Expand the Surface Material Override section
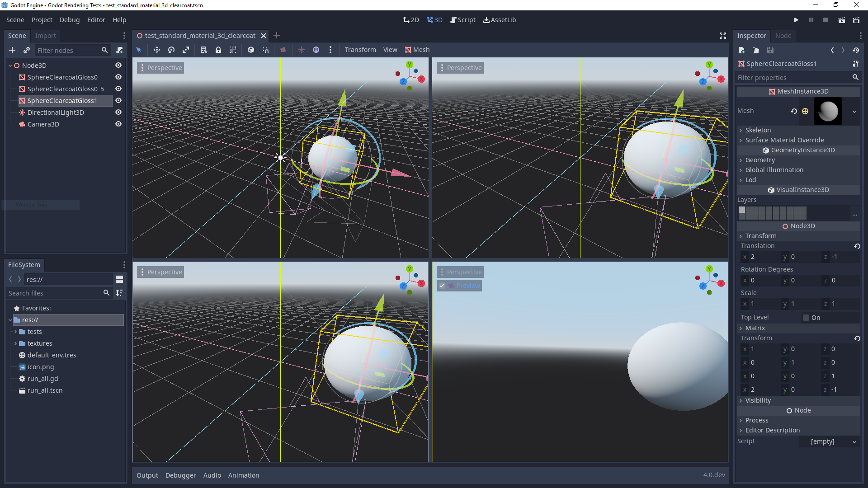868x488 pixels. [x=784, y=140]
